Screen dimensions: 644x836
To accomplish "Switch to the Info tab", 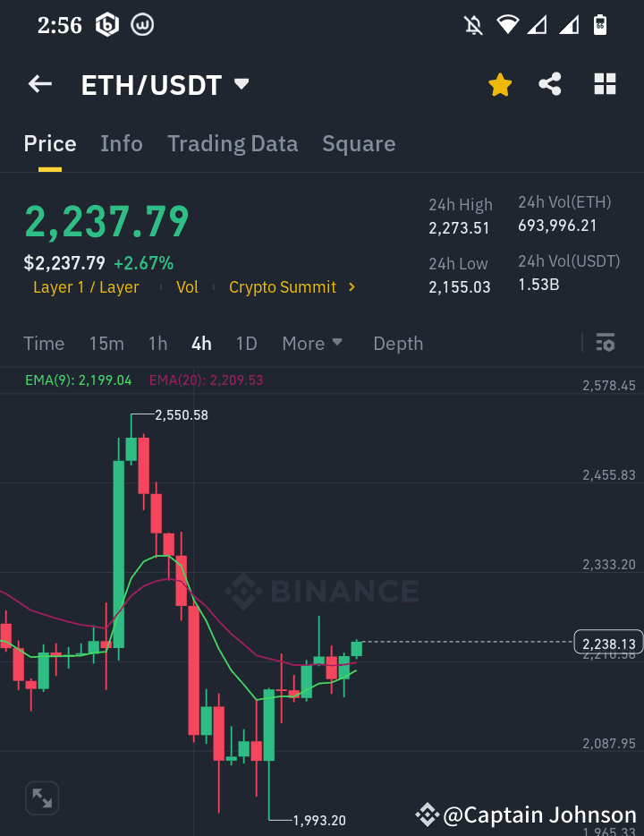I will point(122,144).
